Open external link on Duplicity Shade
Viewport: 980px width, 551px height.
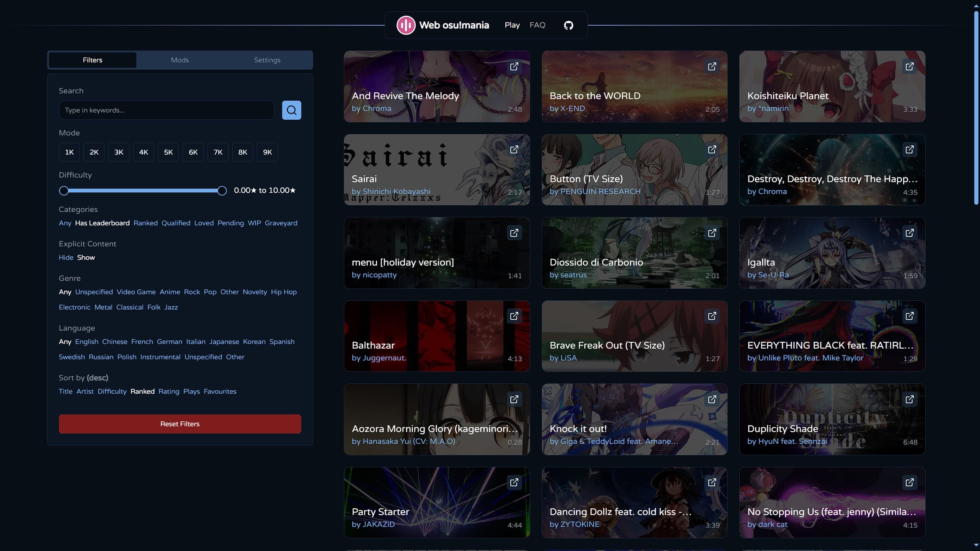click(910, 399)
